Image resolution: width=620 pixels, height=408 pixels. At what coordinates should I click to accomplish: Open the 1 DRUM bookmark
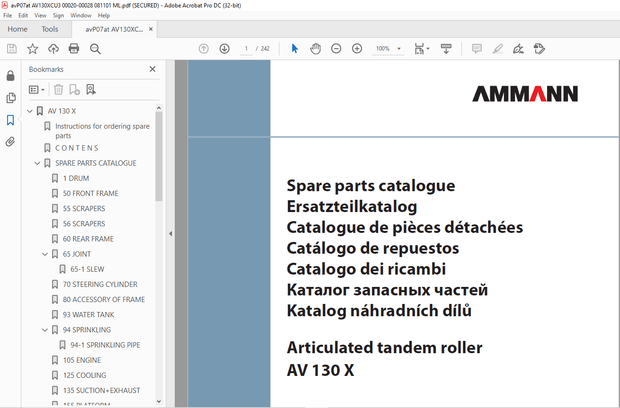(76, 178)
